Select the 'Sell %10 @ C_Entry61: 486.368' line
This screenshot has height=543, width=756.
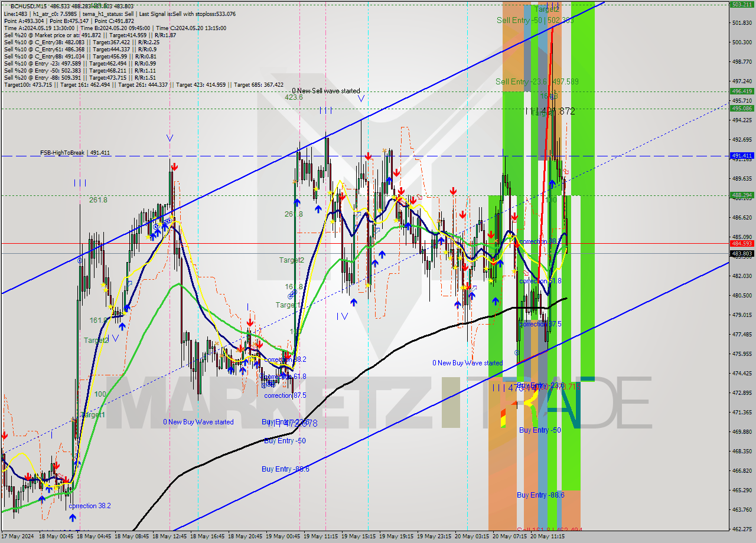coord(82,49)
